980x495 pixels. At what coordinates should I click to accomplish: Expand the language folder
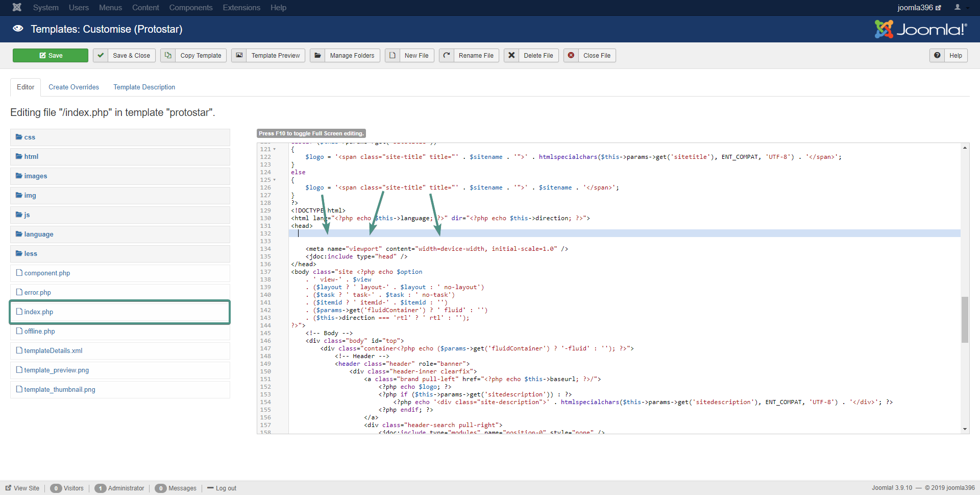point(38,234)
